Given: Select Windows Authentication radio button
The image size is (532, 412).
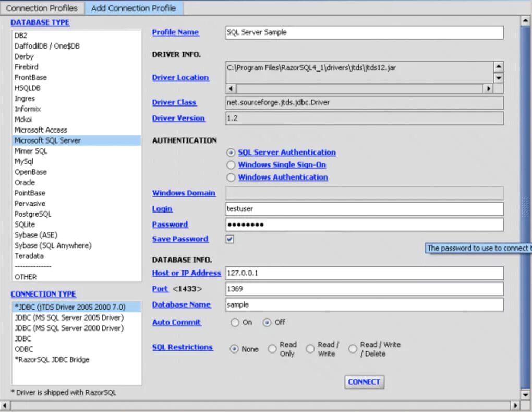Looking at the screenshot, I should 231,178.
